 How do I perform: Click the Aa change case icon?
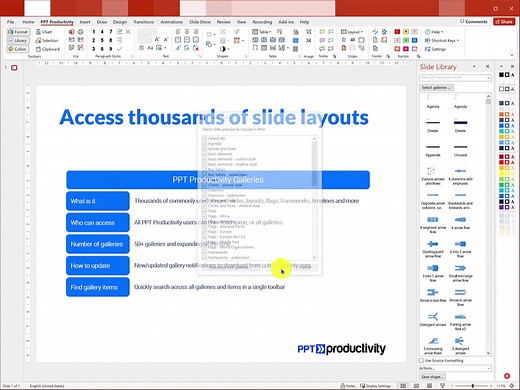click(x=150, y=48)
